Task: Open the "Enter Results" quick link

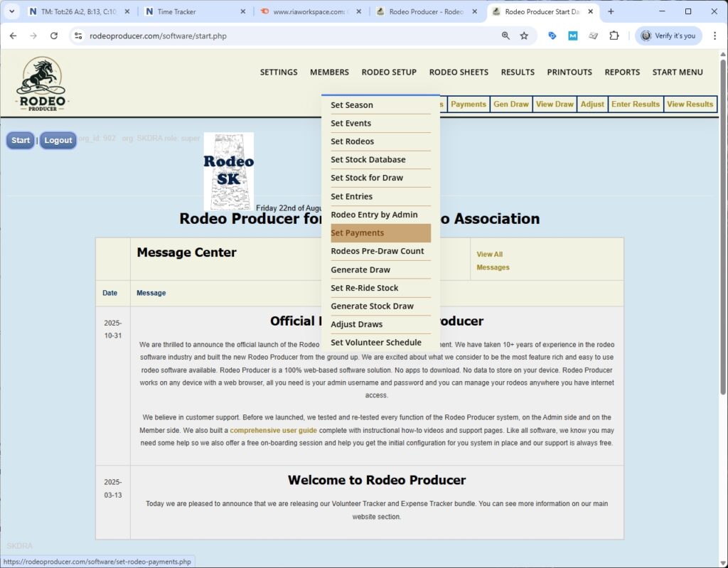Action: (635, 104)
